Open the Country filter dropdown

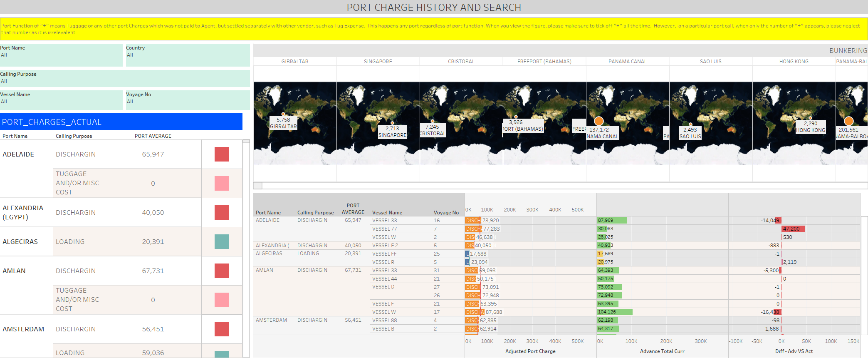(x=187, y=55)
